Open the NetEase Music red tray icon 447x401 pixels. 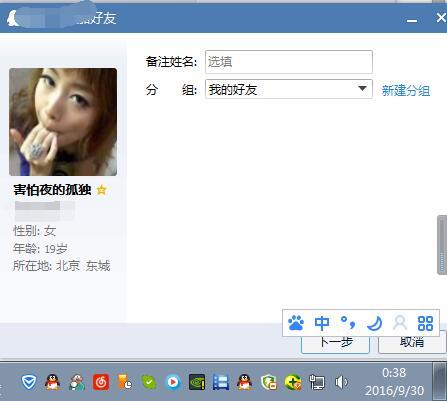coord(101,382)
